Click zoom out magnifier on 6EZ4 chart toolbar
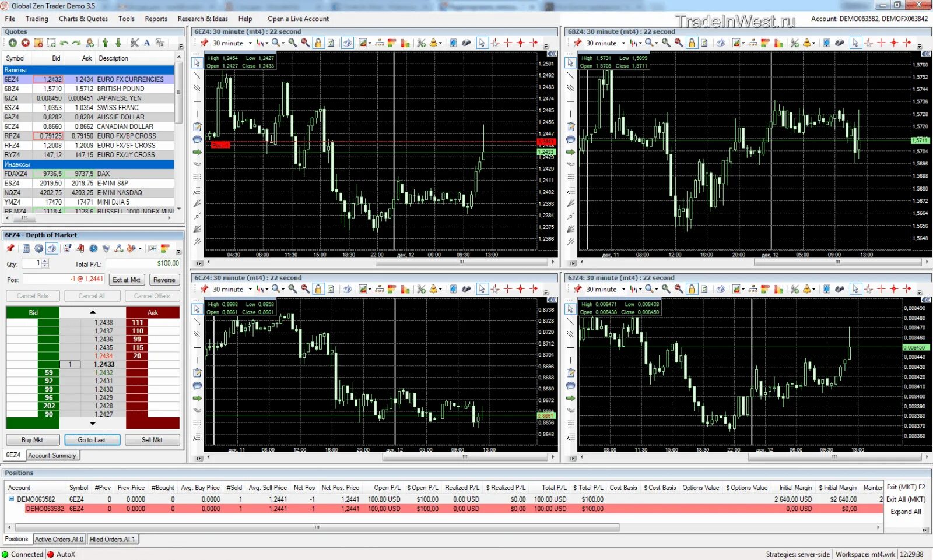 click(305, 43)
